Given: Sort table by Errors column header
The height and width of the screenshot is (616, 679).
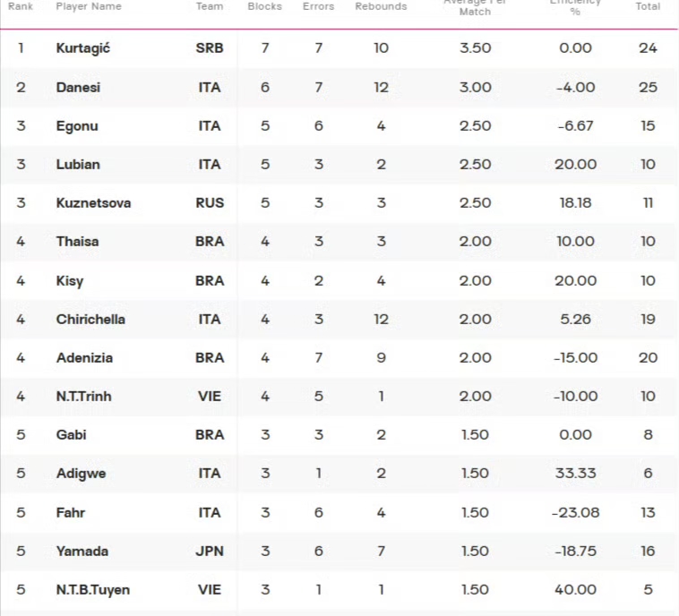Looking at the screenshot, I should coord(318,6).
